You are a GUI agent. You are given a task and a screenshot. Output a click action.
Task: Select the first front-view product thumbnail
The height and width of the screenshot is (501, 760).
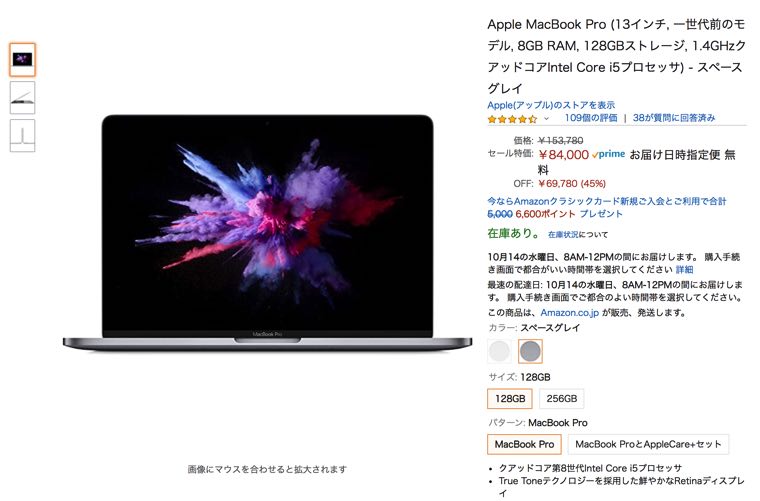[22, 60]
